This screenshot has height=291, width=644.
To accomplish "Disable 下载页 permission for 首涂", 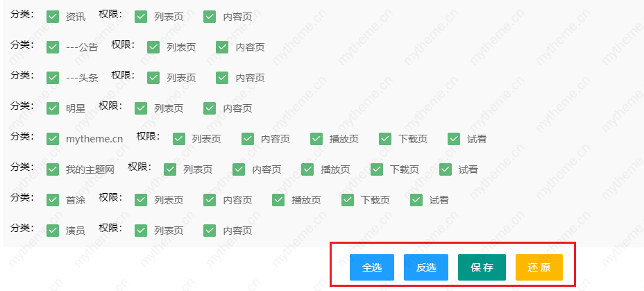I will 348,200.
